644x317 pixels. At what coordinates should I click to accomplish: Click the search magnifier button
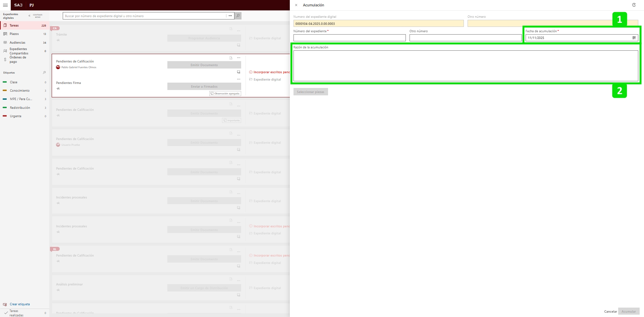[238, 16]
